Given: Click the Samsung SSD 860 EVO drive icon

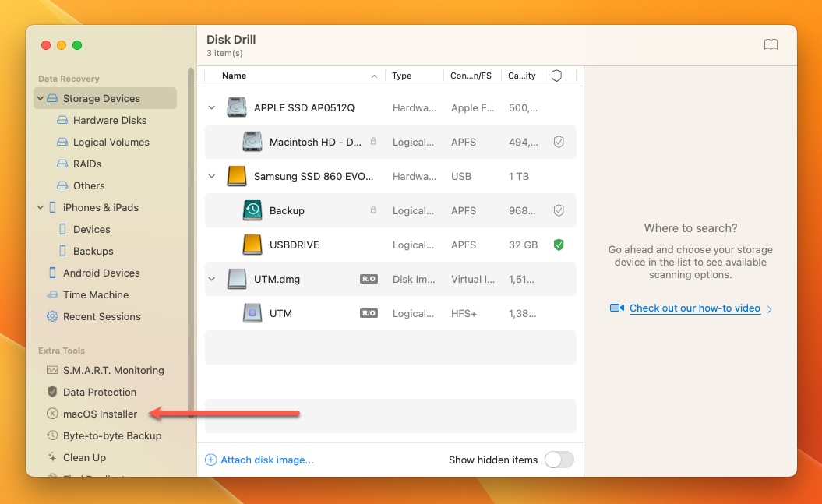Looking at the screenshot, I should click(x=237, y=176).
